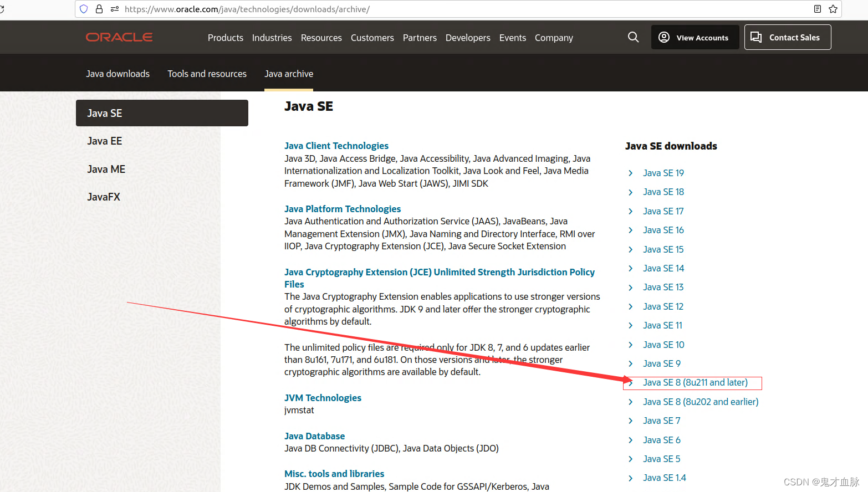This screenshot has width=868, height=492.
Task: Open the Events menu
Action: tap(513, 38)
